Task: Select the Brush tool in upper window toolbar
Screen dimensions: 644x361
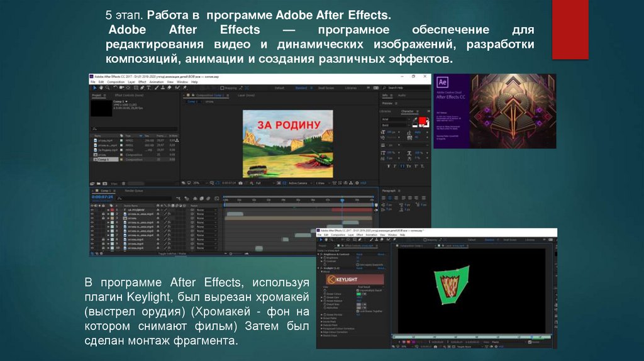Action: 157,88
